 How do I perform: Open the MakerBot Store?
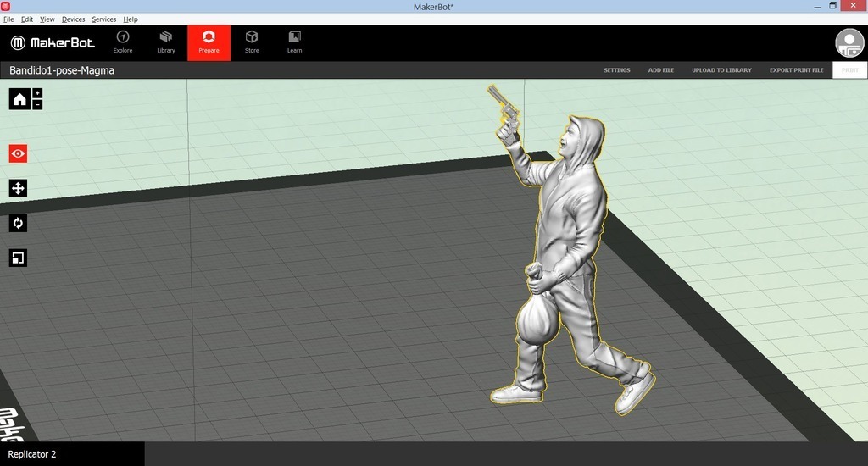(x=252, y=42)
